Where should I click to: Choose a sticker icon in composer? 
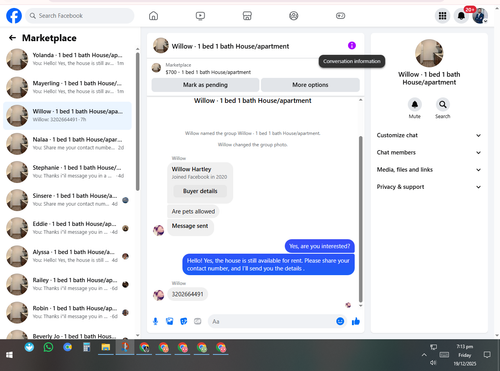(x=184, y=321)
